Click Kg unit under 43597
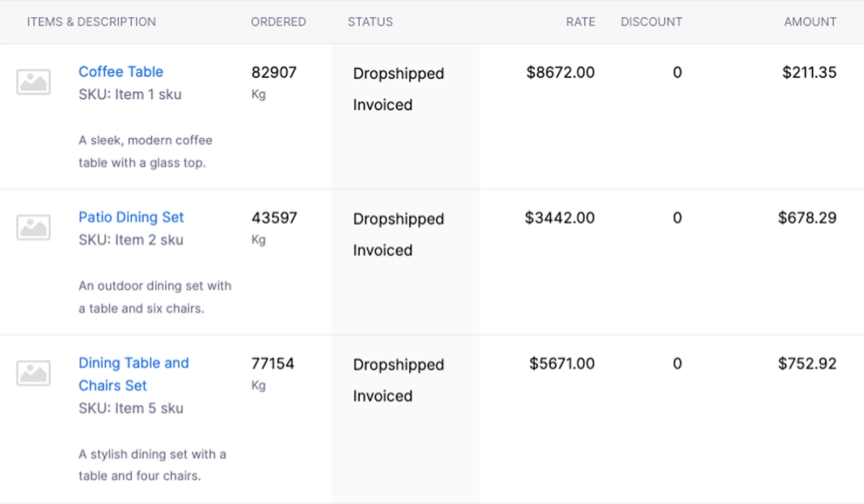 click(258, 240)
